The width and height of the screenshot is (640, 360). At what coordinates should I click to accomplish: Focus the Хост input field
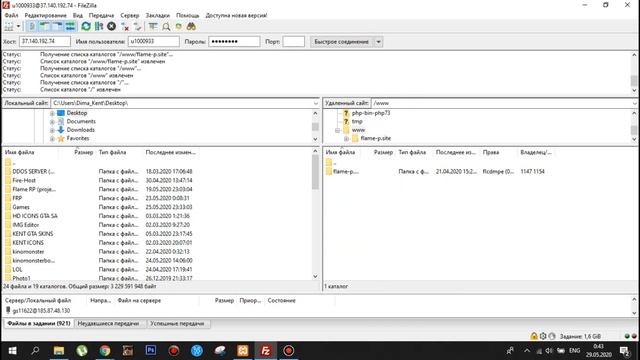[x=45, y=41]
